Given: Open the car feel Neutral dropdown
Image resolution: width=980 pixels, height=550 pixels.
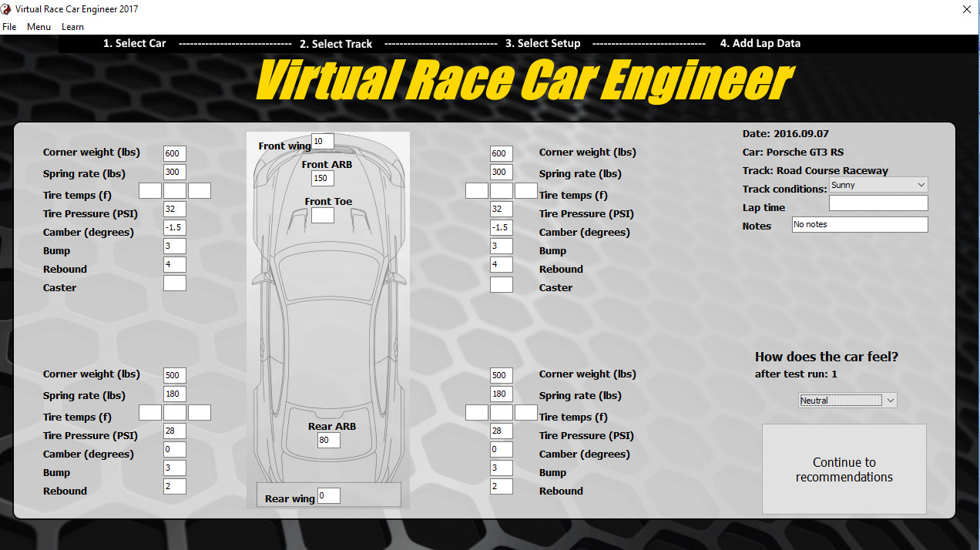Looking at the screenshot, I should click(847, 401).
